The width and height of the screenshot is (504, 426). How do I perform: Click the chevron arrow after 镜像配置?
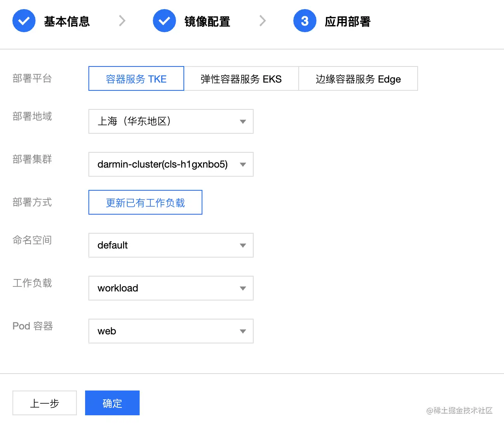(262, 21)
